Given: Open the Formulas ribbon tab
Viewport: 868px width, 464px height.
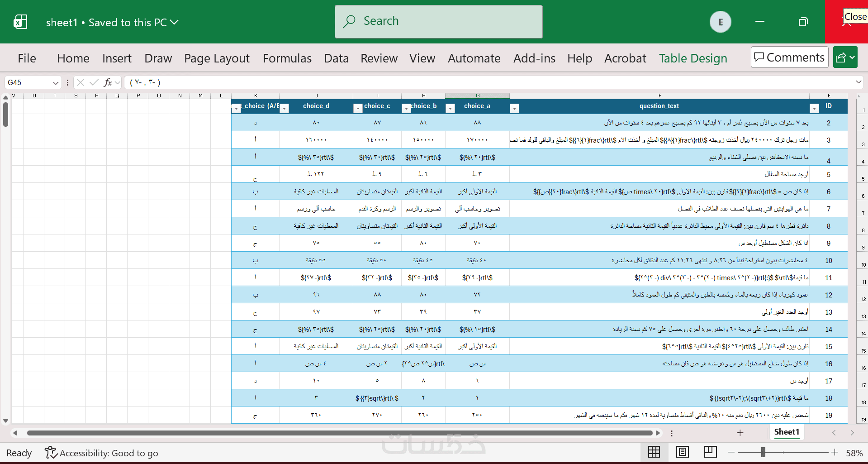Looking at the screenshot, I should pos(287,58).
